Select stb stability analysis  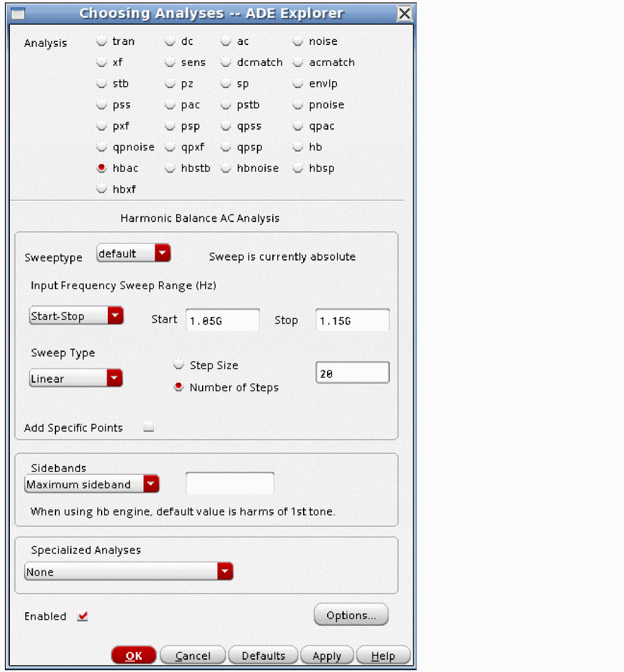pyautogui.click(x=102, y=84)
